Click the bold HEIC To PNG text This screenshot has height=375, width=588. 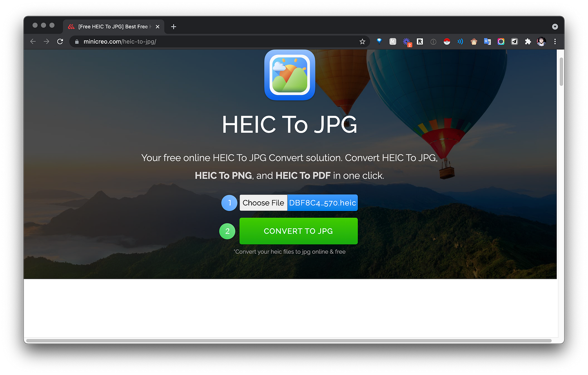tap(223, 176)
